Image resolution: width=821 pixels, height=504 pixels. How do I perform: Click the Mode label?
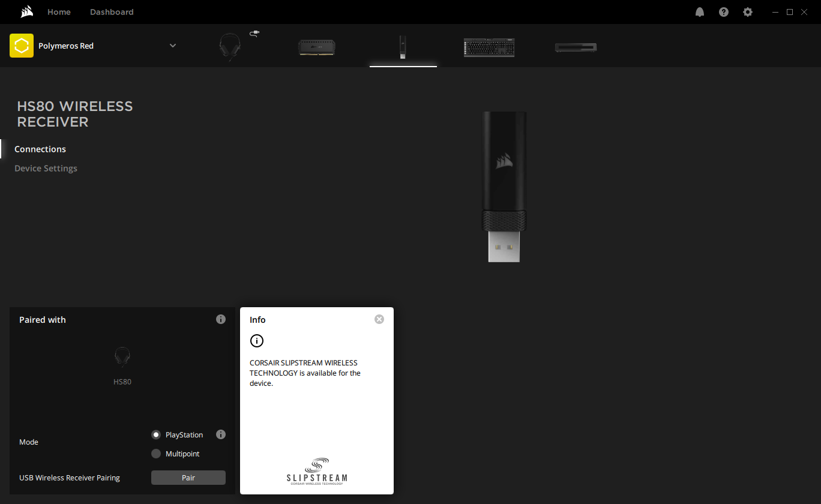(x=29, y=442)
